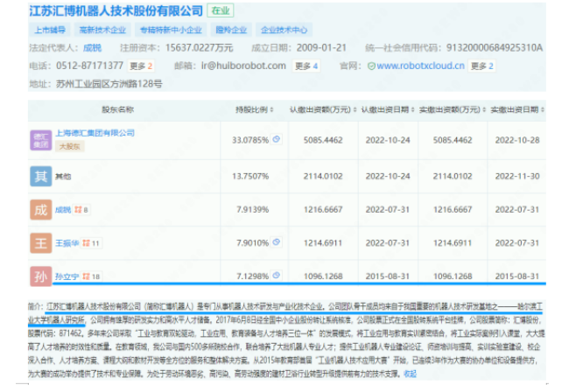Click the green verified icon before www.robotxcloud.cn

371,66
